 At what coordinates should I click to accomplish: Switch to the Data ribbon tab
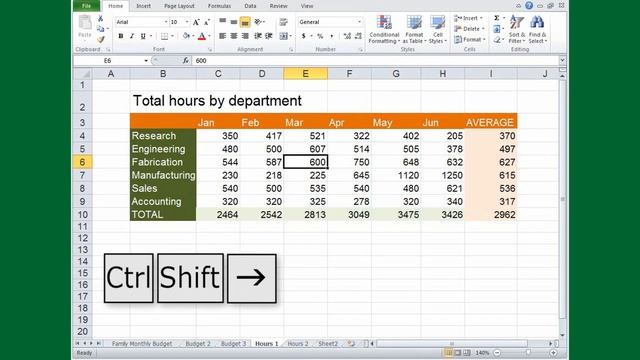pos(250,6)
